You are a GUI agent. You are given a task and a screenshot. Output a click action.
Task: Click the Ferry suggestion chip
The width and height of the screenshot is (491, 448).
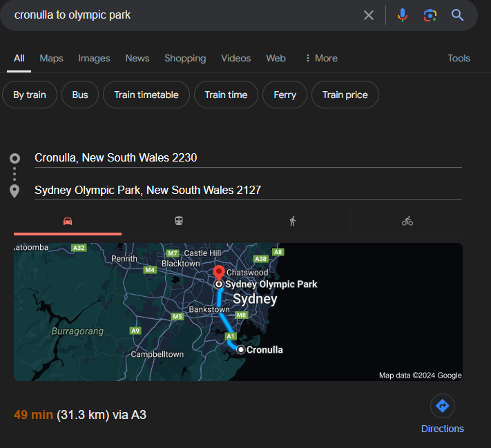[x=285, y=95]
